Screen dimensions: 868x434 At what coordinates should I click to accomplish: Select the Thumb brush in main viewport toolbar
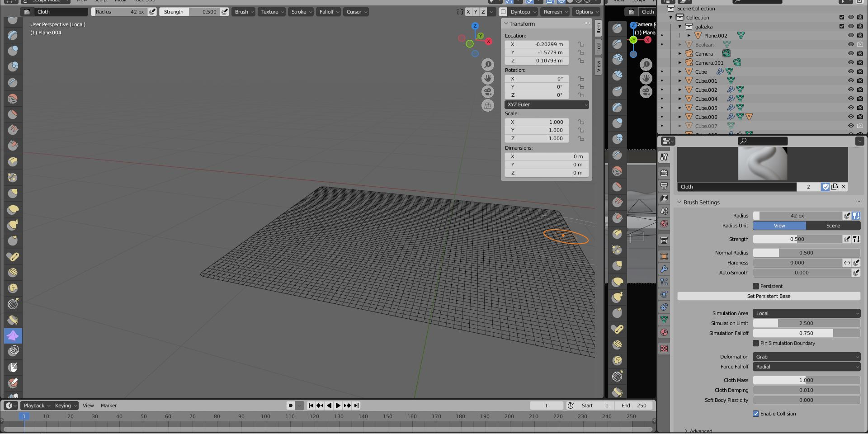13,241
